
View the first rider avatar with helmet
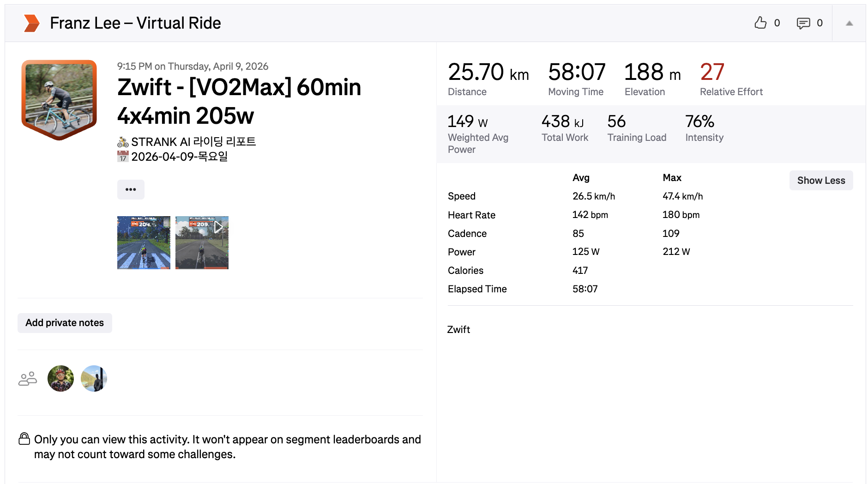tap(60, 379)
